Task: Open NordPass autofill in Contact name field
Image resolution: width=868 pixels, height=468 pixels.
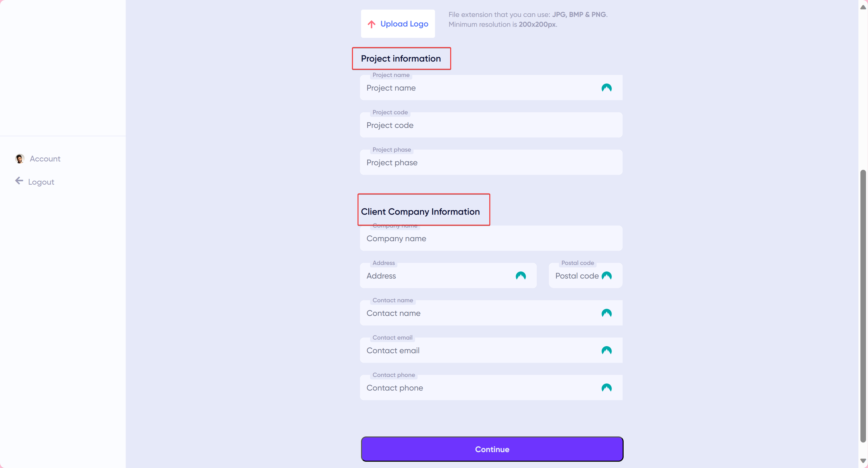Action: (606, 313)
